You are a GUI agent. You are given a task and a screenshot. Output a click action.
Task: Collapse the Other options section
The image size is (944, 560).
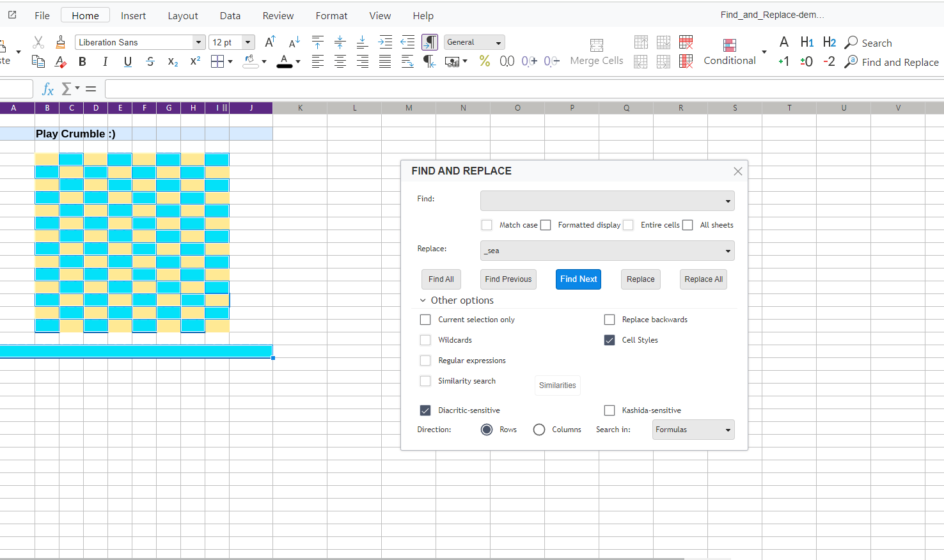coord(422,300)
